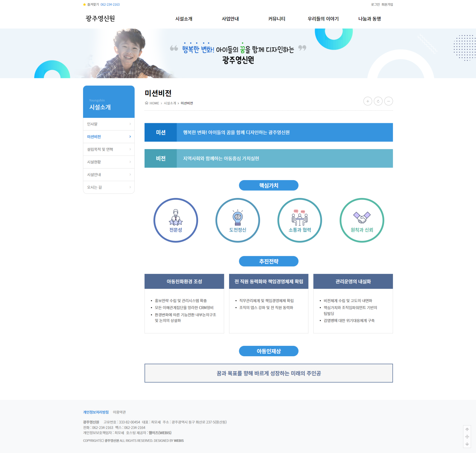476x453 pixels.
Task: Open the 인사말 sidebar item
Action: click(x=109, y=124)
